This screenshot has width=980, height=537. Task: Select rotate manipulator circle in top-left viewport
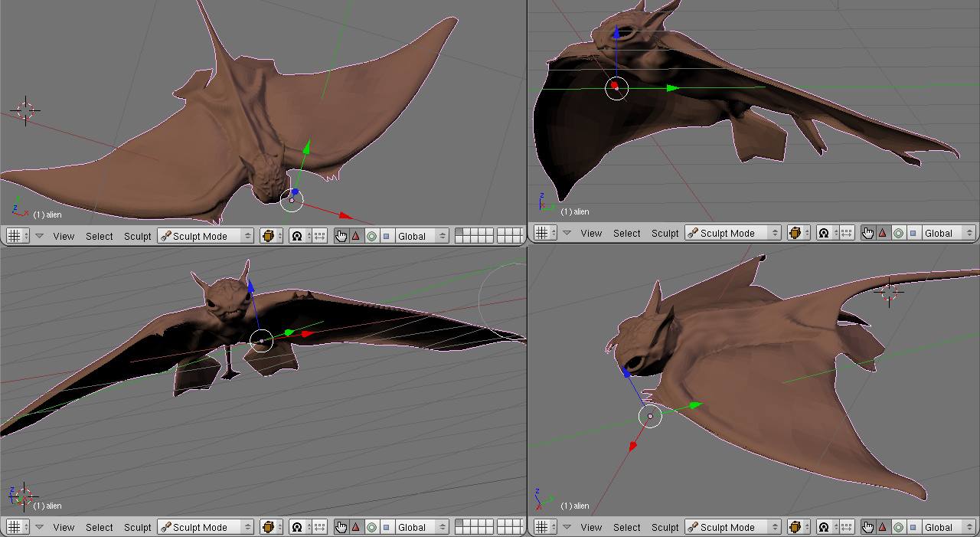[371, 236]
